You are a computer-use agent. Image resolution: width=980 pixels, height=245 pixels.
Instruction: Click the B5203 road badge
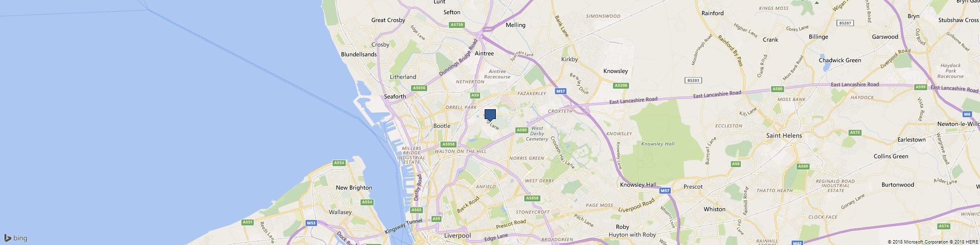point(692,80)
